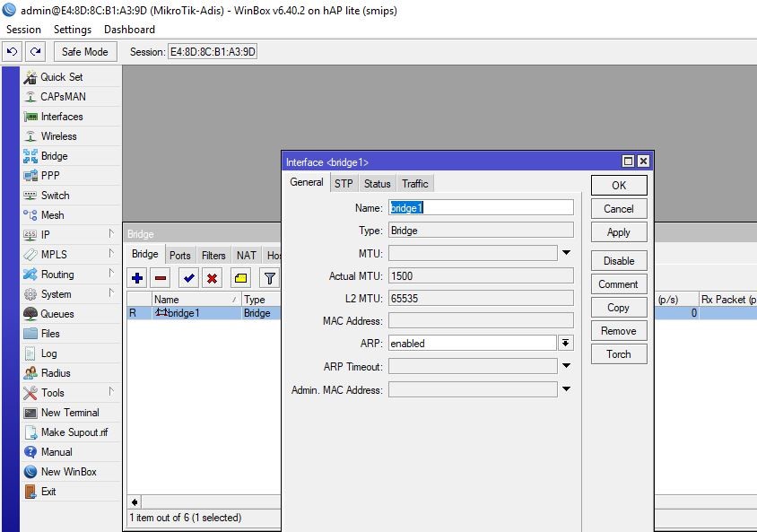Viewport: 757px width, 532px height.
Task: Click the undo arrow icon
Action: tap(11, 51)
